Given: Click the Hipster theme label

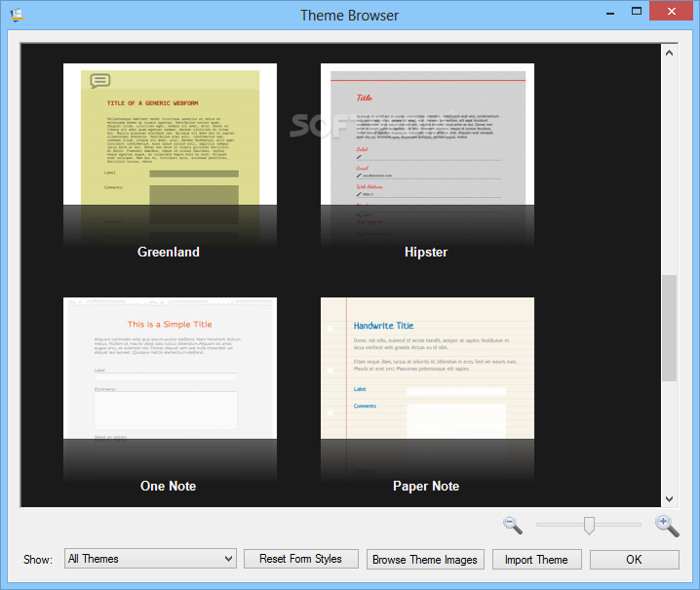Looking at the screenshot, I should click(x=426, y=252).
